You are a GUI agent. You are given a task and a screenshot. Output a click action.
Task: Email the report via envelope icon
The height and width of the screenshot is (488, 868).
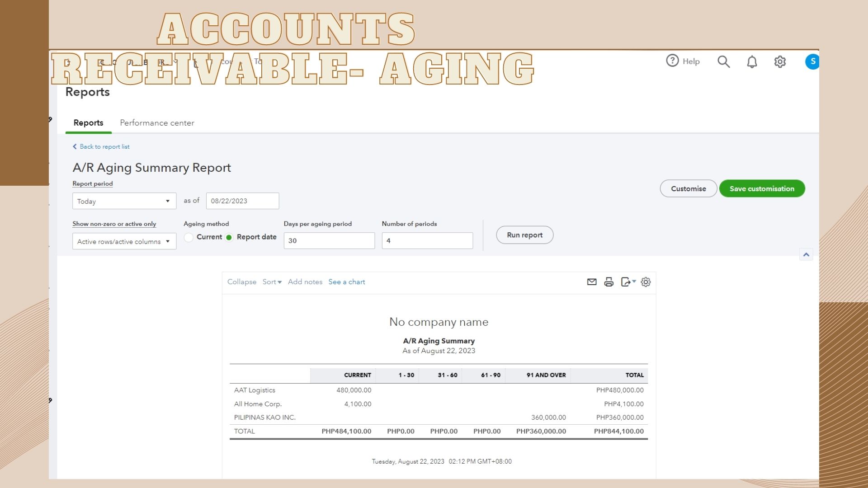[x=591, y=282]
